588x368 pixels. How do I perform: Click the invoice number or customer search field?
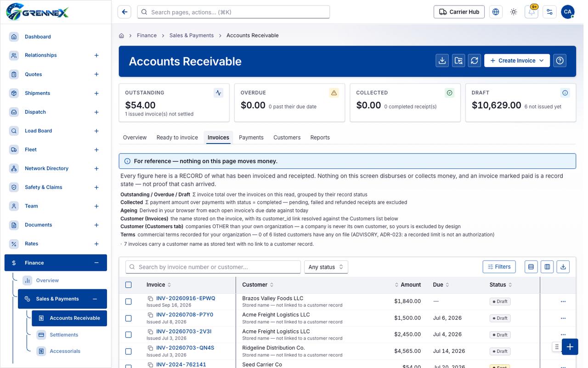213,267
